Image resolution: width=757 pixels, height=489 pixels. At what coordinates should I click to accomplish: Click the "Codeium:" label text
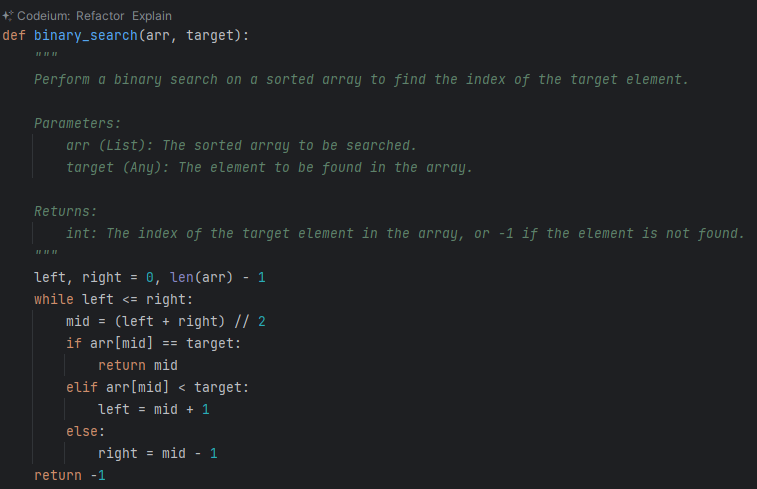[46, 16]
